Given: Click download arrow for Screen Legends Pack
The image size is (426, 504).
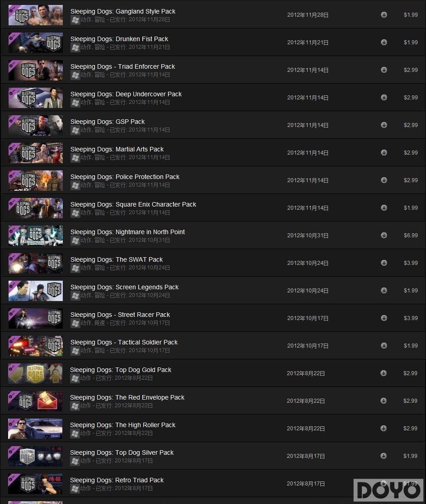Looking at the screenshot, I should pyautogui.click(x=384, y=291).
